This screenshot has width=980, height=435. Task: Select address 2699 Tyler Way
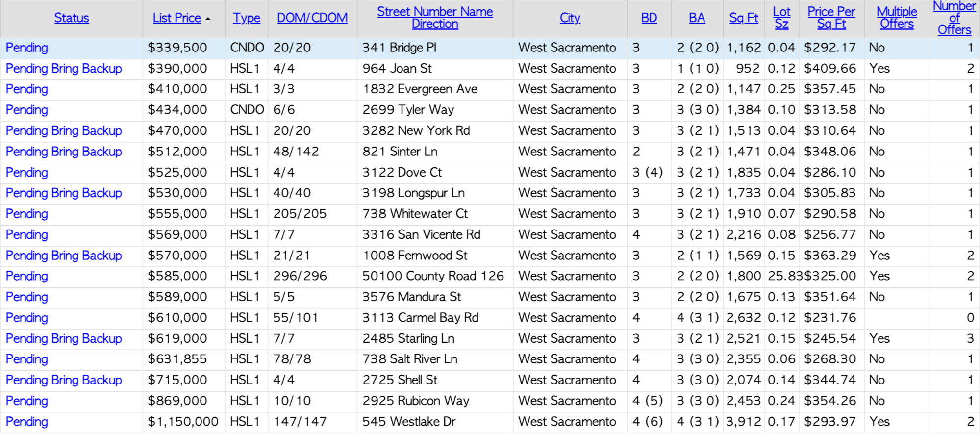[408, 110]
